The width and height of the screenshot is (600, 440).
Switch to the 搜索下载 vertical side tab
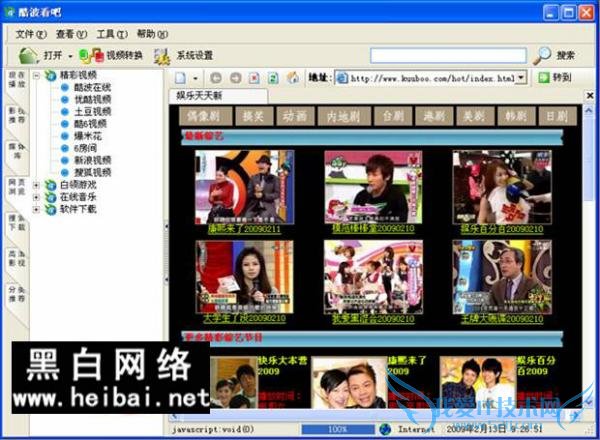[17, 223]
